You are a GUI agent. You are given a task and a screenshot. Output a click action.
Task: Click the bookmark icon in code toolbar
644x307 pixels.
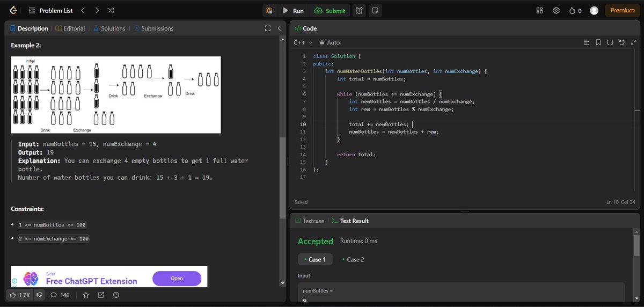[x=598, y=42]
